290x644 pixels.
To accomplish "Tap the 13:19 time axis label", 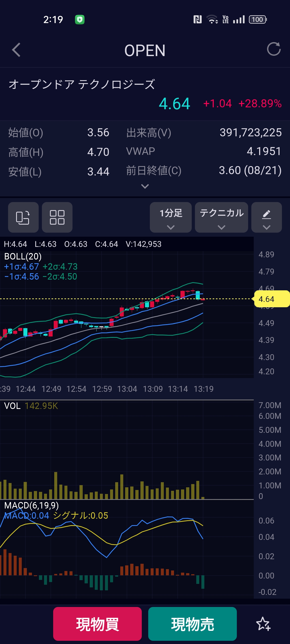I will [204, 389].
